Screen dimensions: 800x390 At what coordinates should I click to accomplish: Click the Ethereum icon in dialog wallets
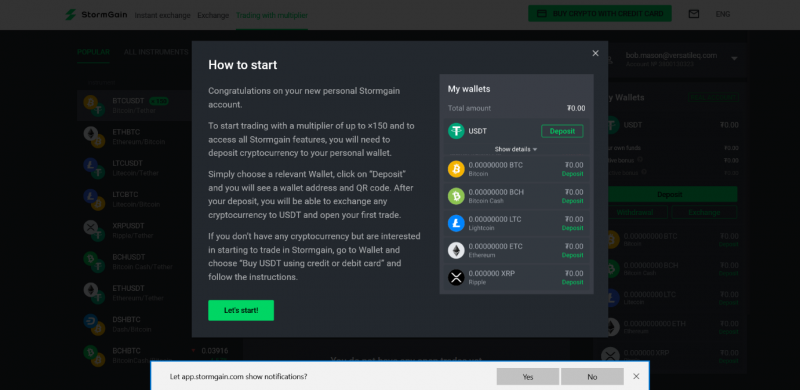coord(456,250)
